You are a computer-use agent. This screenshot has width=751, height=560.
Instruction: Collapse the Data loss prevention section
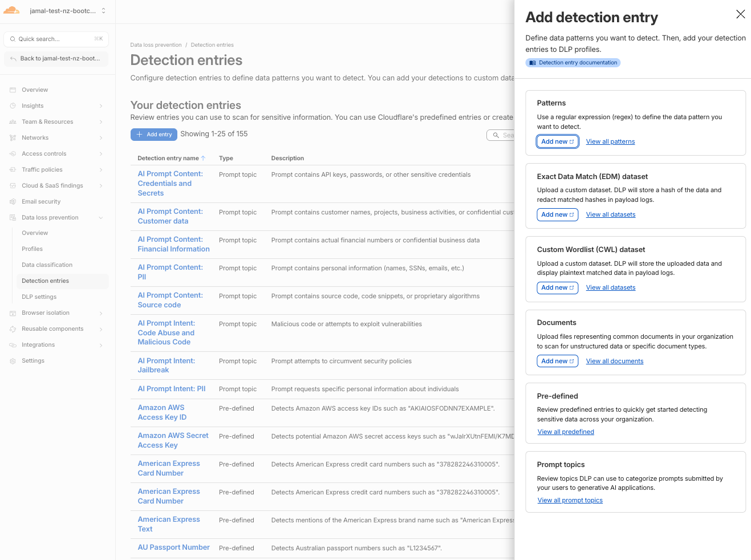point(101,217)
